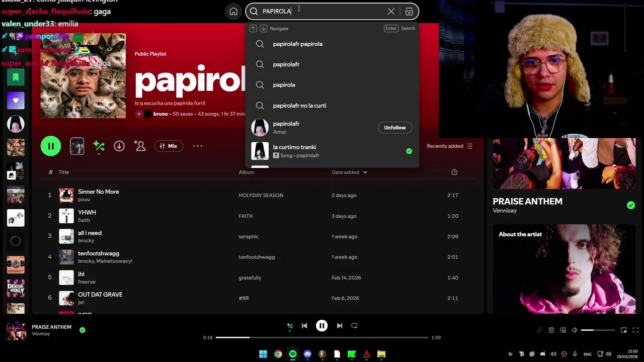Toggle saved checkmark beside PRAISE ANTHEM panel title

(x=631, y=205)
